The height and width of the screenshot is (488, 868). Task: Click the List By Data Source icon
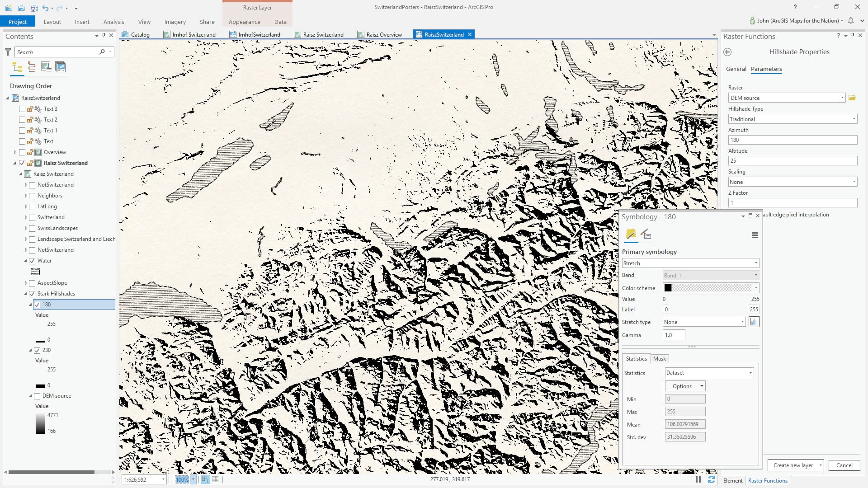(x=32, y=67)
